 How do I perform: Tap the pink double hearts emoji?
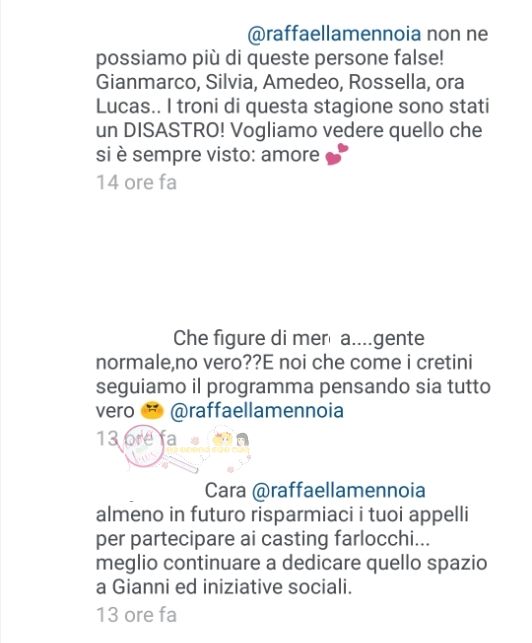tap(336, 155)
